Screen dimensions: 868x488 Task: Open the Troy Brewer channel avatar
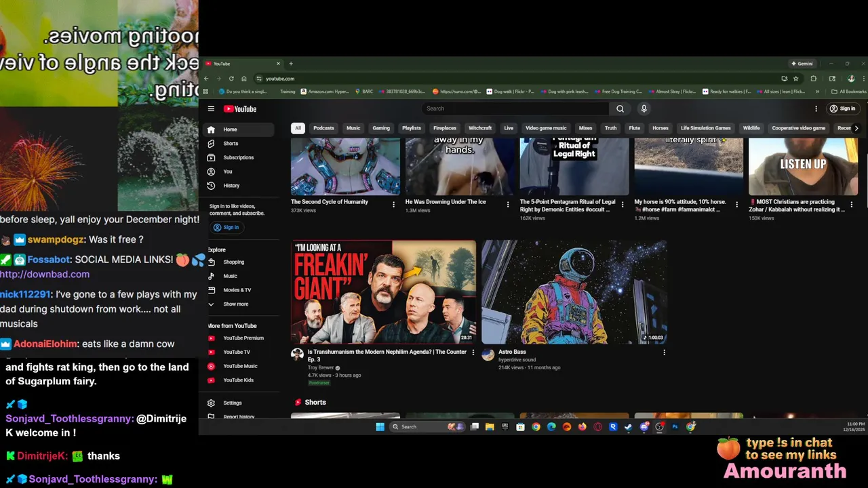coord(297,354)
